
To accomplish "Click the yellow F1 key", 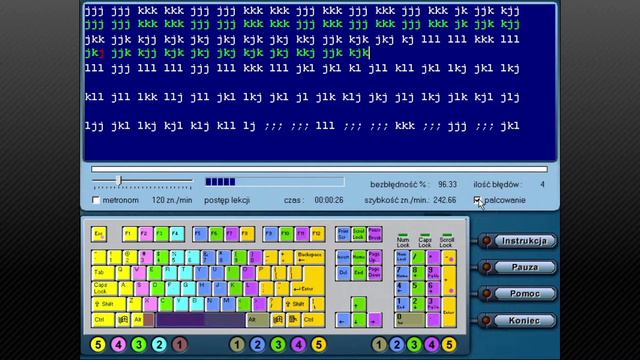I will (x=129, y=234).
